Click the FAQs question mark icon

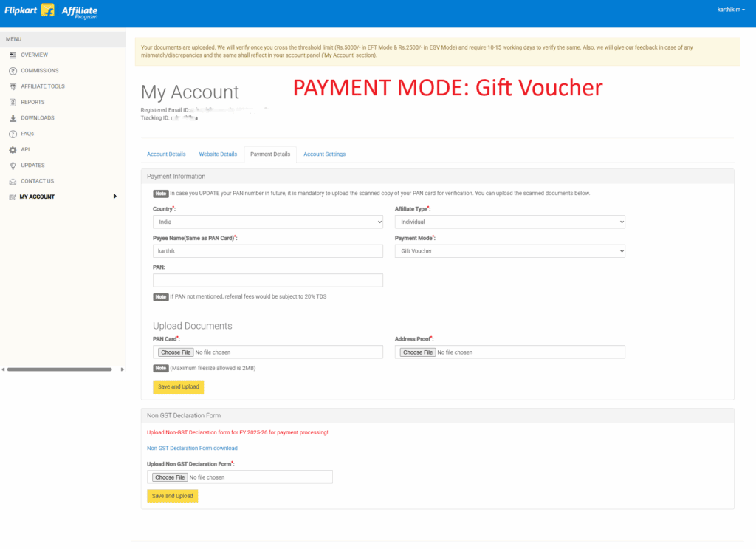point(13,134)
